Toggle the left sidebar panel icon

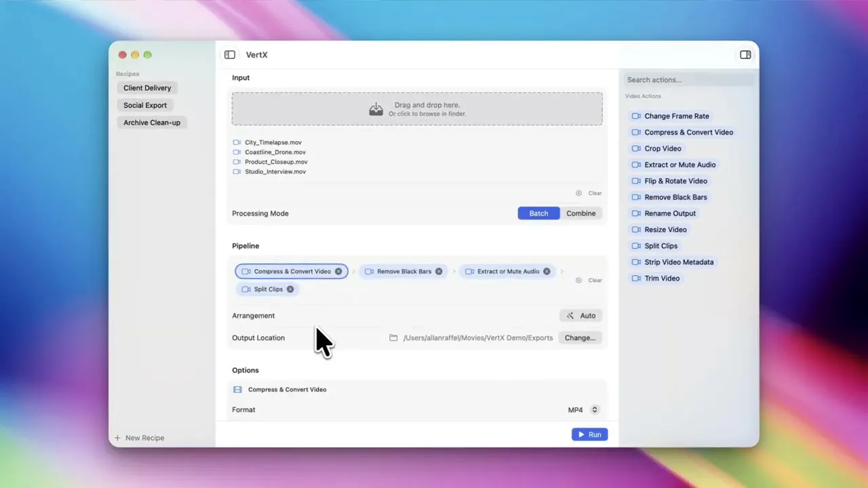pyautogui.click(x=230, y=55)
